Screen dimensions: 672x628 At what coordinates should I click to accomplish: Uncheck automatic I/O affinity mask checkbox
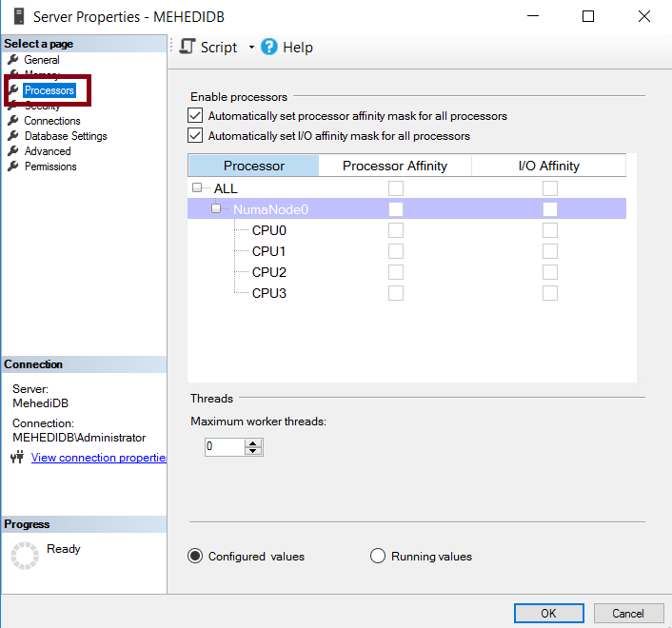195,135
